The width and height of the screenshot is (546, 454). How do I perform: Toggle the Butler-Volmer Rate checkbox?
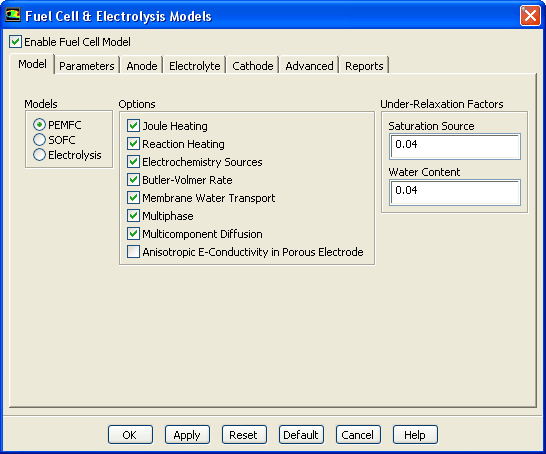click(x=133, y=180)
